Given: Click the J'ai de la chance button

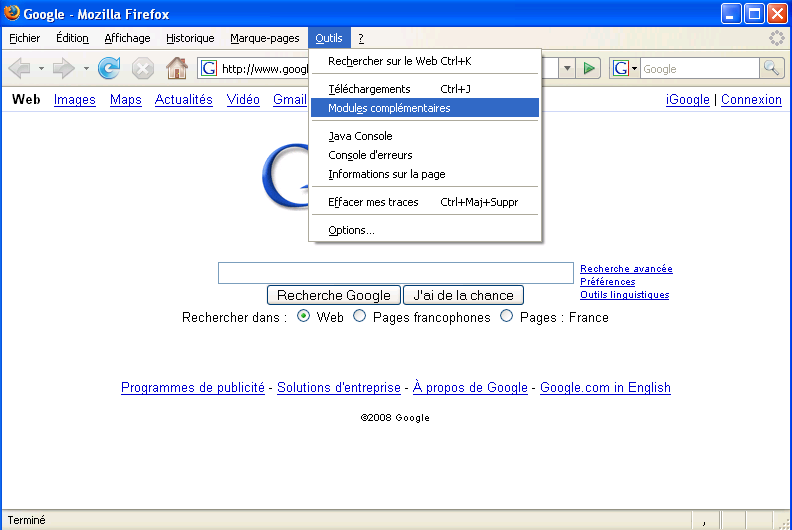Looking at the screenshot, I should [x=463, y=295].
